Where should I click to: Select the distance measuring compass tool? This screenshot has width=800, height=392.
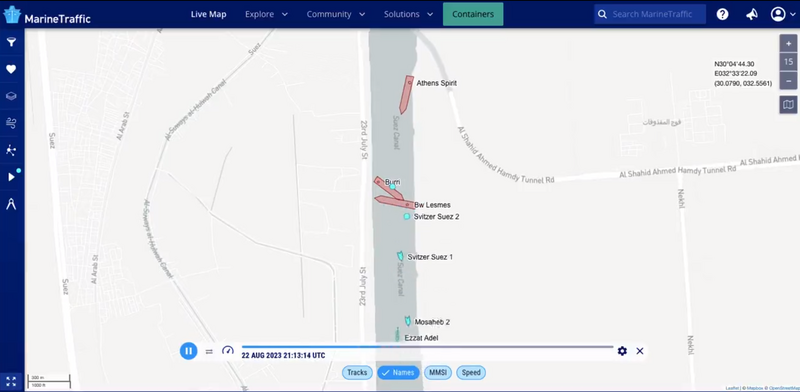coord(11,204)
